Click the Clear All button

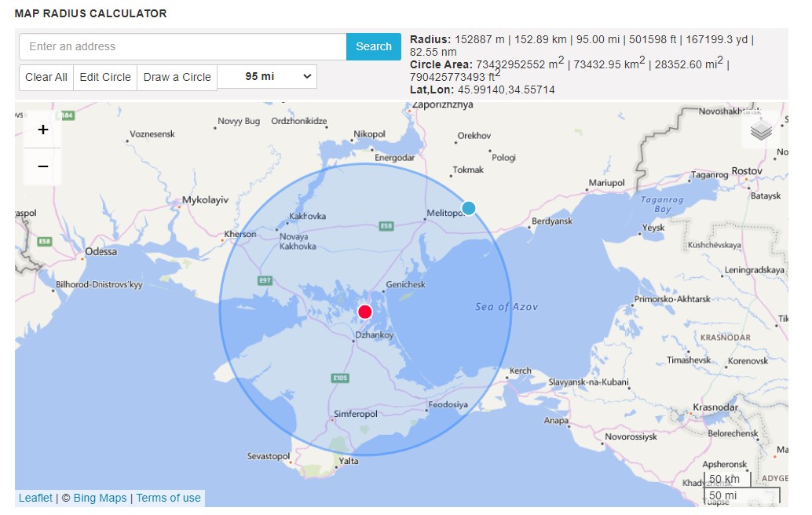click(46, 77)
